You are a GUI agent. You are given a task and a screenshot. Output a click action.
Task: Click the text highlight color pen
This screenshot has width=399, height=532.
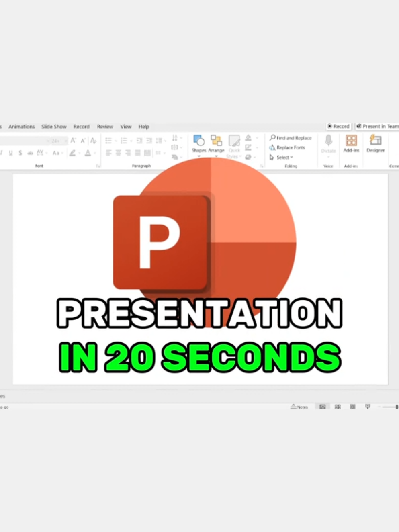[x=72, y=153]
